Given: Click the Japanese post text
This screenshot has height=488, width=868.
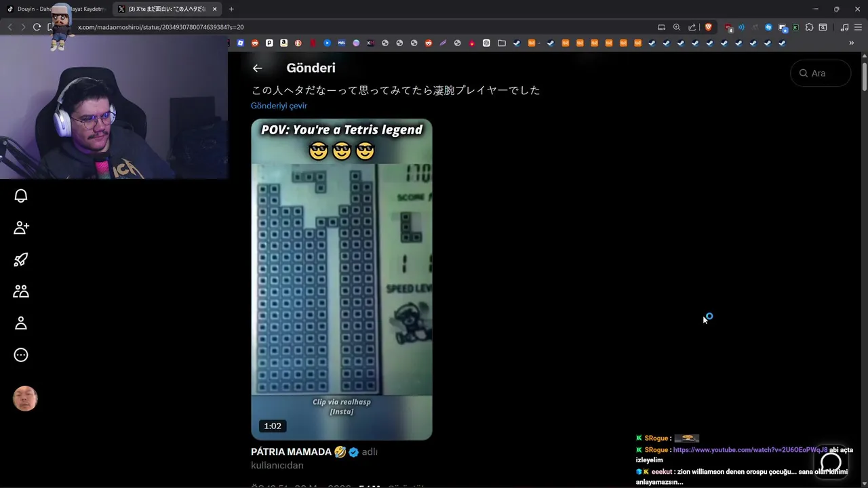Looking at the screenshot, I should (x=395, y=90).
